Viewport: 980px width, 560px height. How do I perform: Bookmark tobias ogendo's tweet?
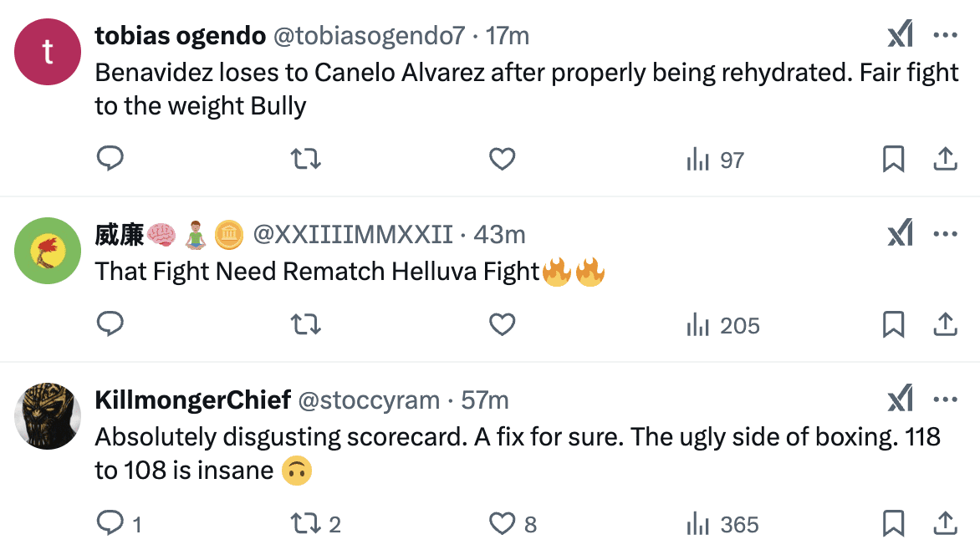pyautogui.click(x=893, y=159)
